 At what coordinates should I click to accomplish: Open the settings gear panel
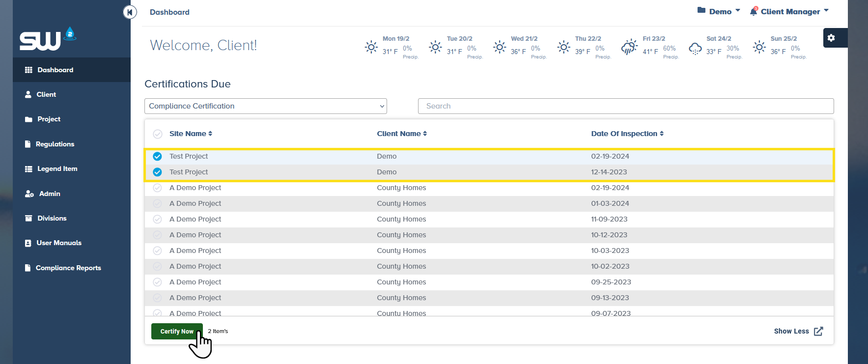(831, 38)
